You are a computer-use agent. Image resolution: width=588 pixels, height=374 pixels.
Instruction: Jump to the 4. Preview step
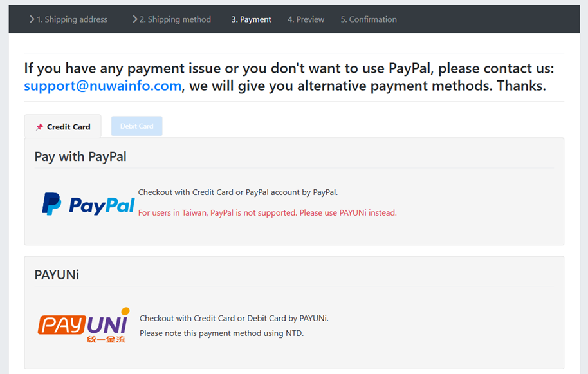[x=306, y=19]
